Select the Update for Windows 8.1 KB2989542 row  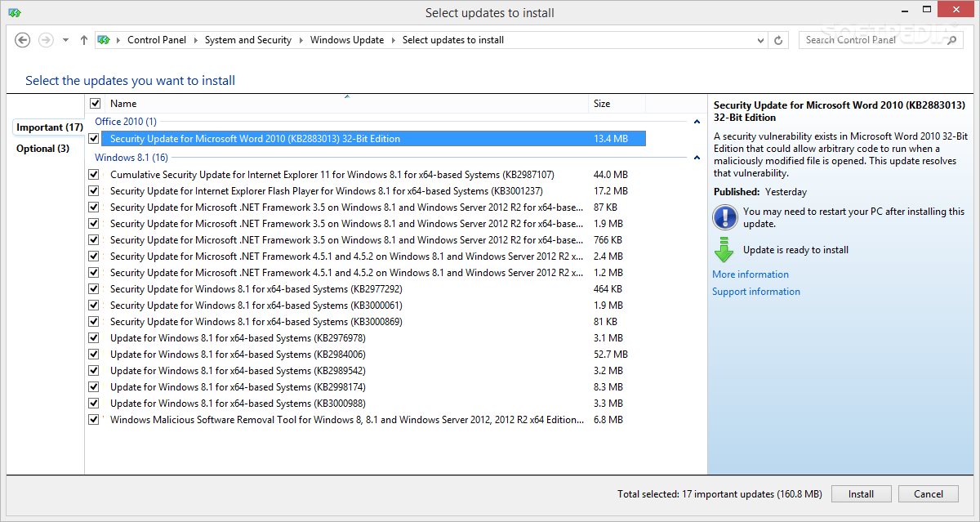pyautogui.click(x=367, y=371)
